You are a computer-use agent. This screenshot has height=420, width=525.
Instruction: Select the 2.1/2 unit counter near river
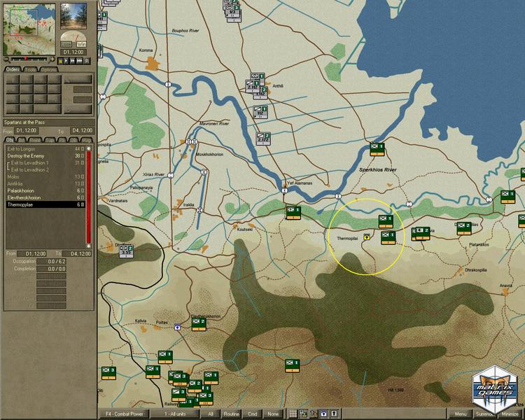pos(263,139)
